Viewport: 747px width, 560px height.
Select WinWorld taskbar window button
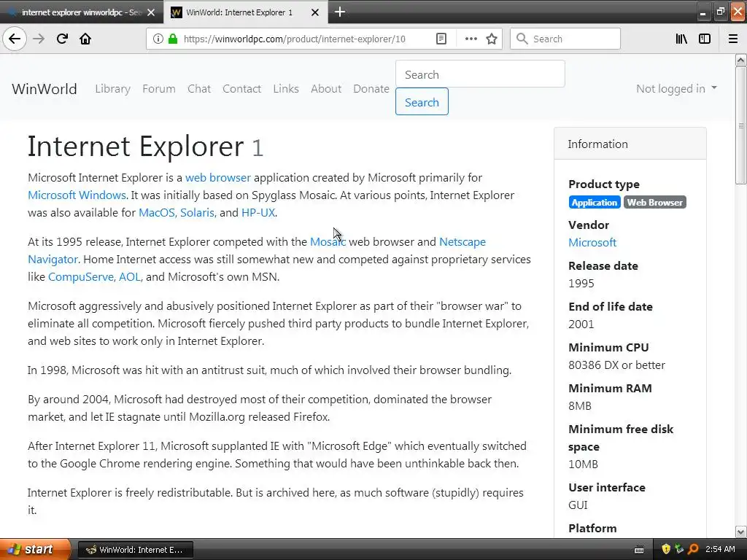coord(135,550)
